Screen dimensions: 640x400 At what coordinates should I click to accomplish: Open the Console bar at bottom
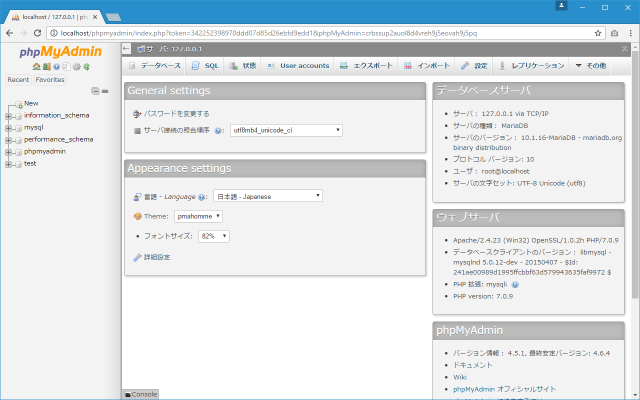point(140,394)
